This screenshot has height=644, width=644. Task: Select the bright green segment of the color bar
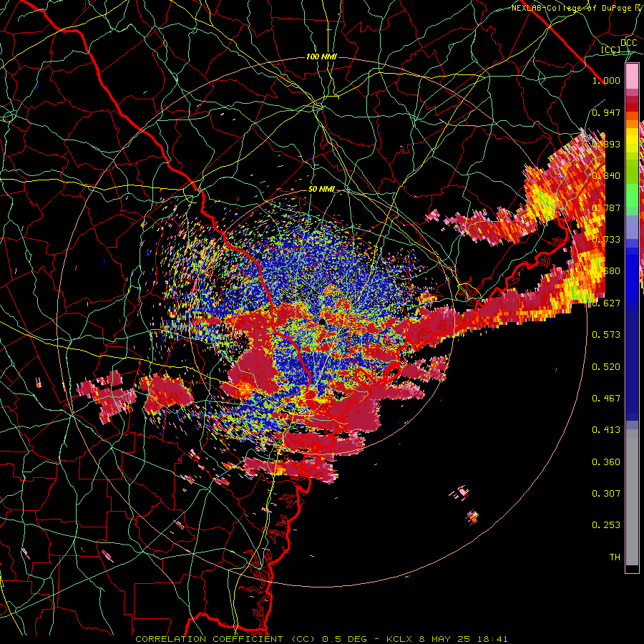[x=632, y=195]
